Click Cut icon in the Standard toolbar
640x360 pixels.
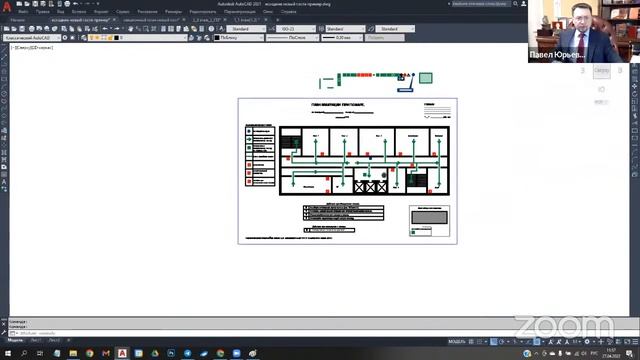64,29
